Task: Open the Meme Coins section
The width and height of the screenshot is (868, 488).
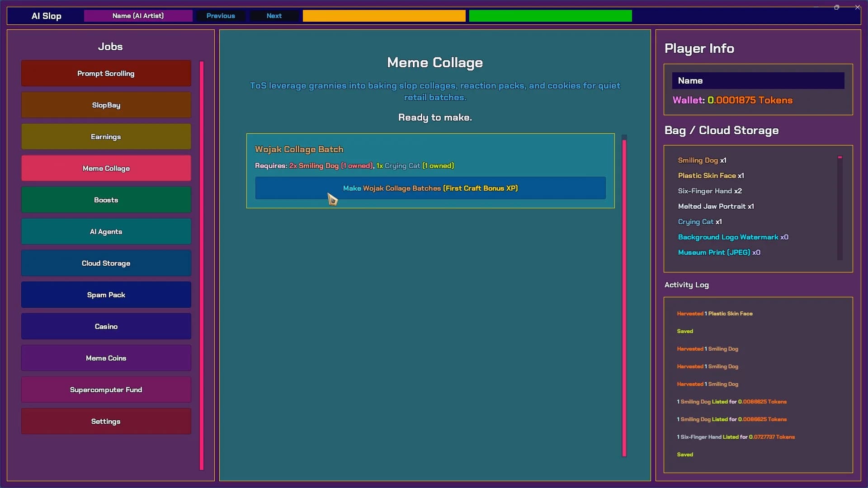Action: coord(106,358)
